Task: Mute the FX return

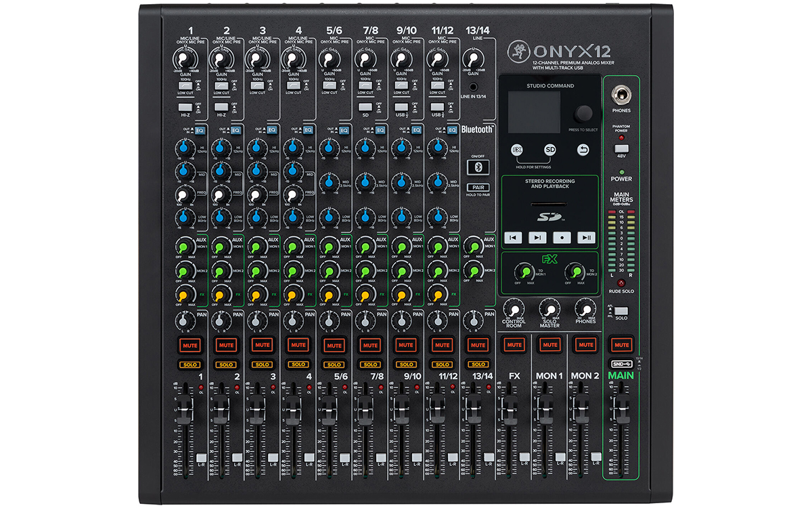Action: tap(514, 345)
